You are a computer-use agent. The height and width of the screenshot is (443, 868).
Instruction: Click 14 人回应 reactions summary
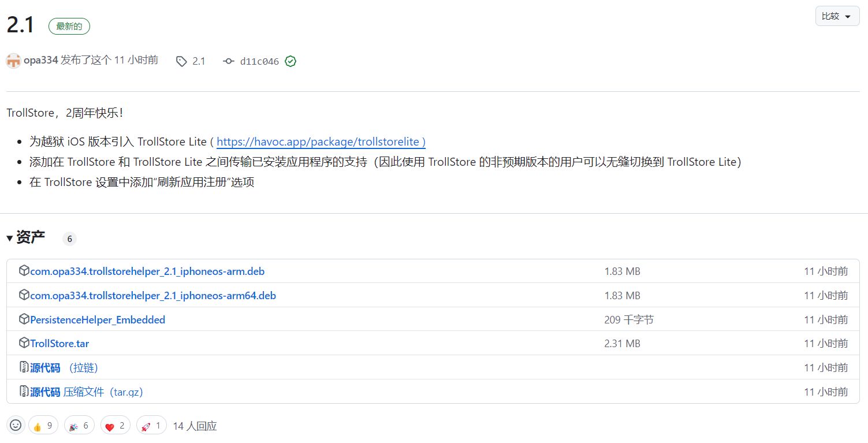click(x=195, y=426)
